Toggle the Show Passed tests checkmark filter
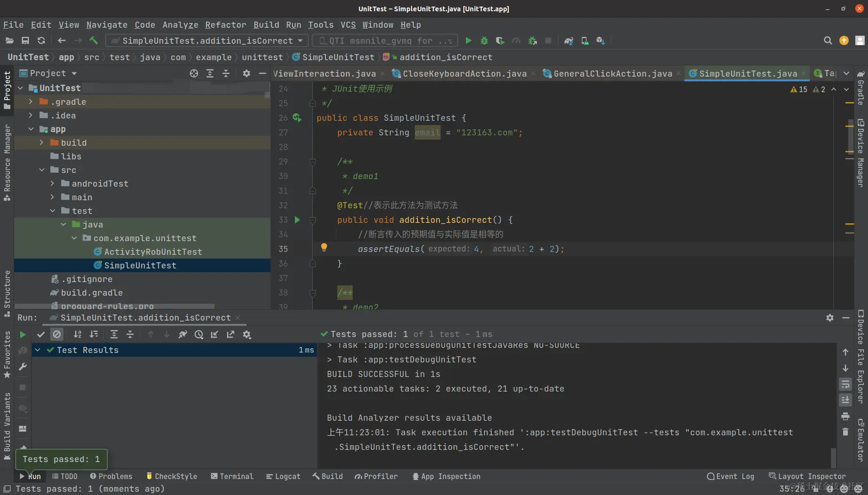The image size is (868, 495). [41, 335]
